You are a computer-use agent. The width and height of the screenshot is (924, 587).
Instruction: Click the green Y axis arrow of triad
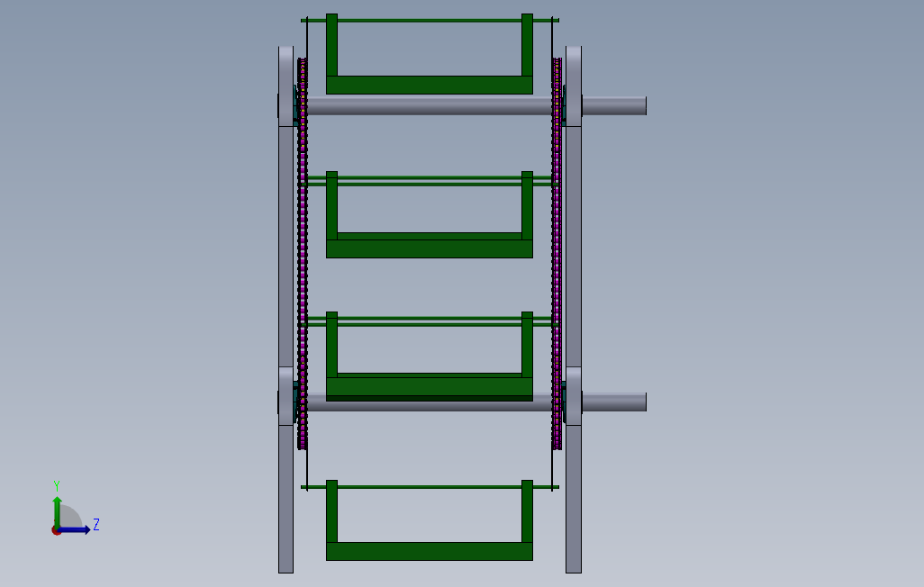point(57,511)
